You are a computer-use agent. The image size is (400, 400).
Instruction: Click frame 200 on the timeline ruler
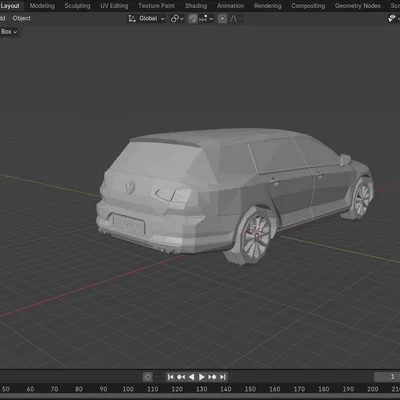(x=373, y=389)
